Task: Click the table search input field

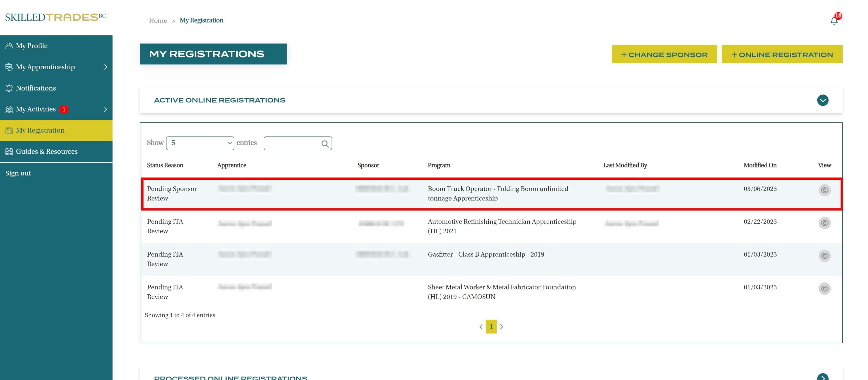Action: click(x=292, y=143)
